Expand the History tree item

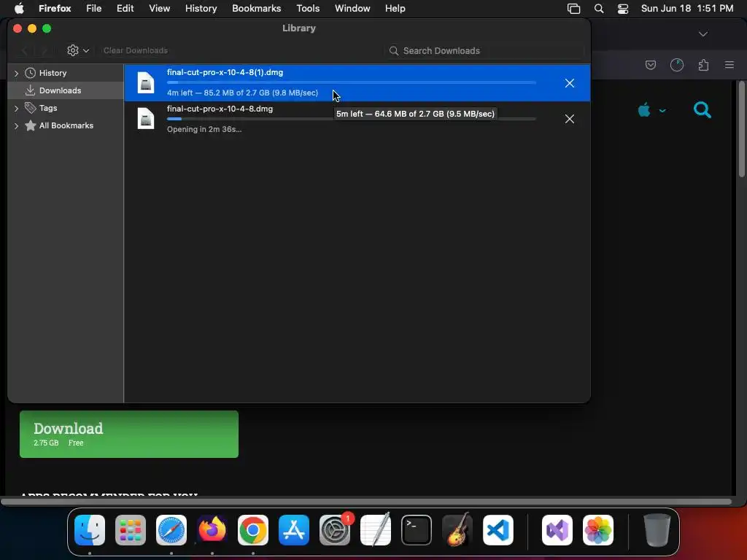click(16, 74)
